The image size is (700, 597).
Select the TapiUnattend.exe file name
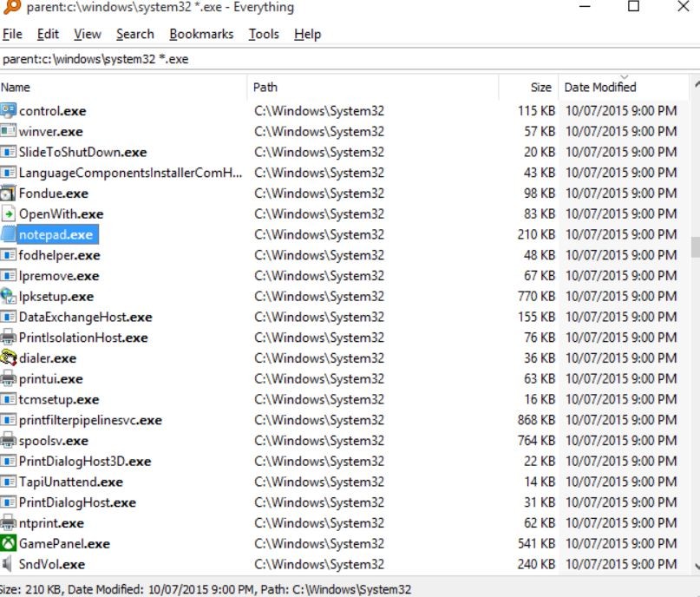click(70, 482)
